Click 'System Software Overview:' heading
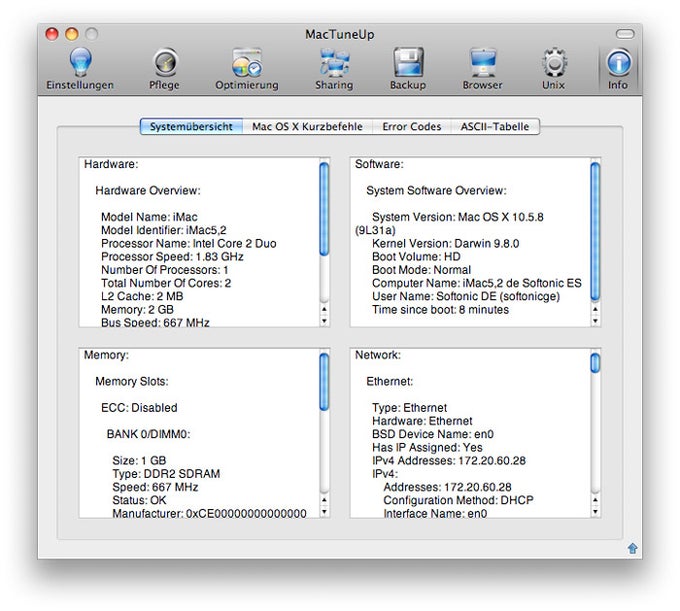The image size is (680, 611). [x=436, y=190]
